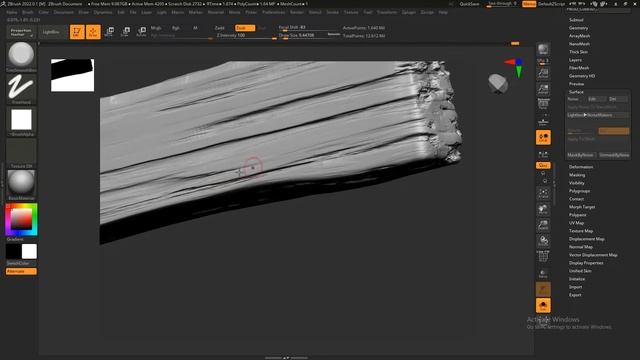
Task: Toggle the active Zsub button
Action: click(244, 28)
